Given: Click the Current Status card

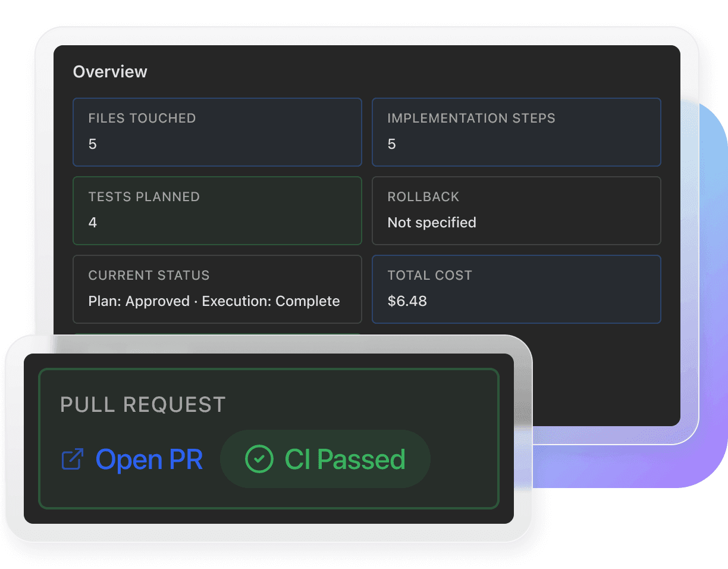Looking at the screenshot, I should 217,289.
